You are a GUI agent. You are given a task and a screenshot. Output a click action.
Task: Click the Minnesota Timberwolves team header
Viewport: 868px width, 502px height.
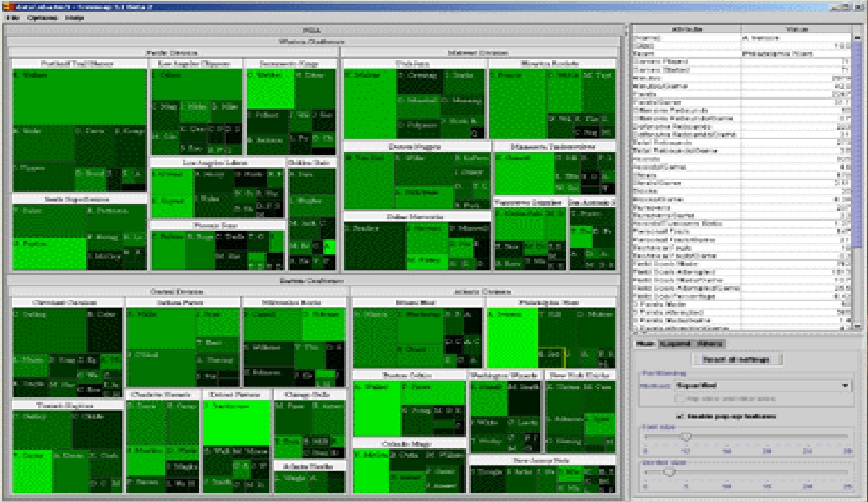coord(554,147)
